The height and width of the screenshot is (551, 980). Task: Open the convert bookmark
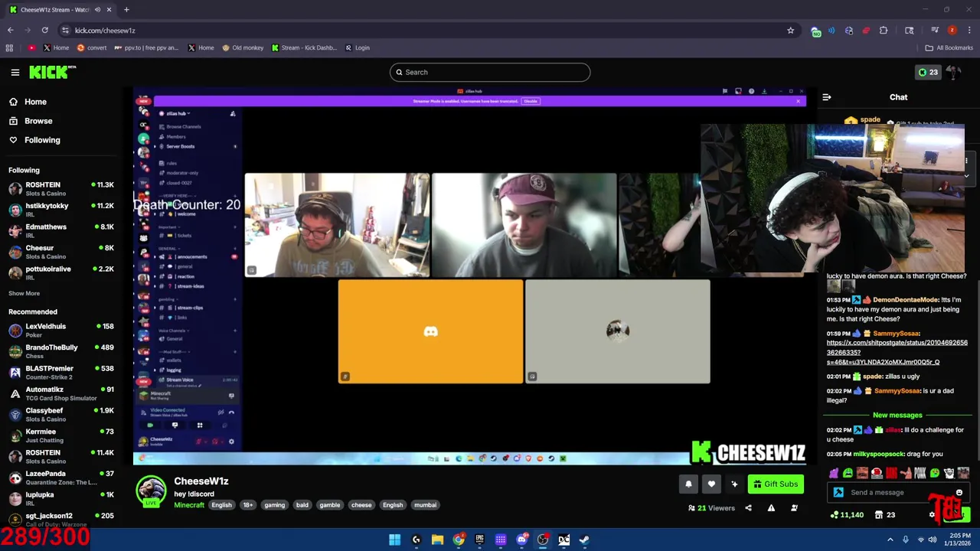tap(91, 47)
